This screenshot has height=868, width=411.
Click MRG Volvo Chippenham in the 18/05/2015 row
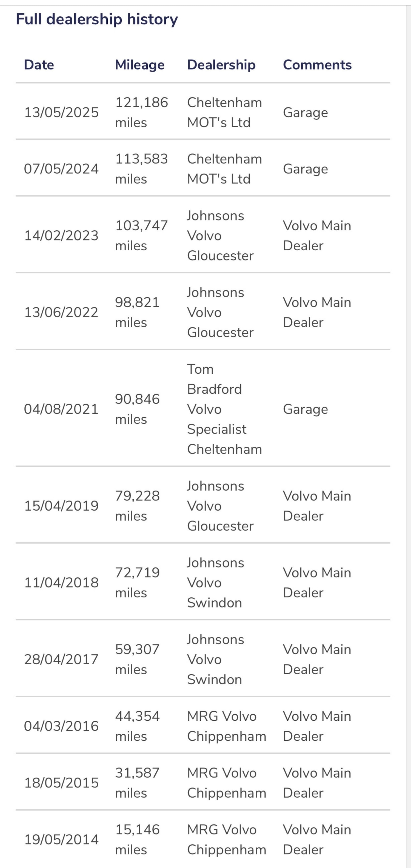(227, 783)
